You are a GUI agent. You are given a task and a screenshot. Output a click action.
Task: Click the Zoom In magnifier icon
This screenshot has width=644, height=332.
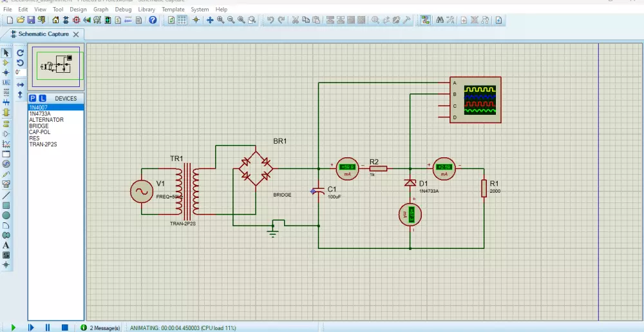(x=220, y=21)
